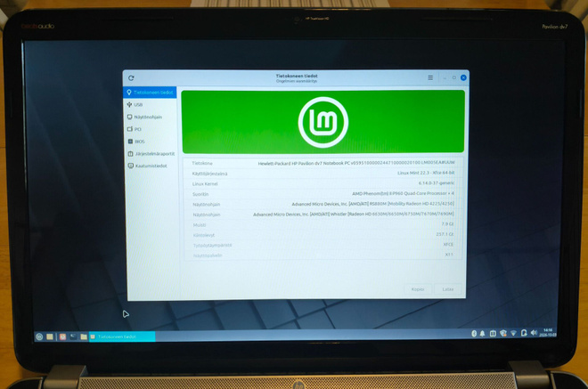Click the notification bell tray icon
Image resolution: width=588 pixels, height=389 pixels.
pos(482,334)
